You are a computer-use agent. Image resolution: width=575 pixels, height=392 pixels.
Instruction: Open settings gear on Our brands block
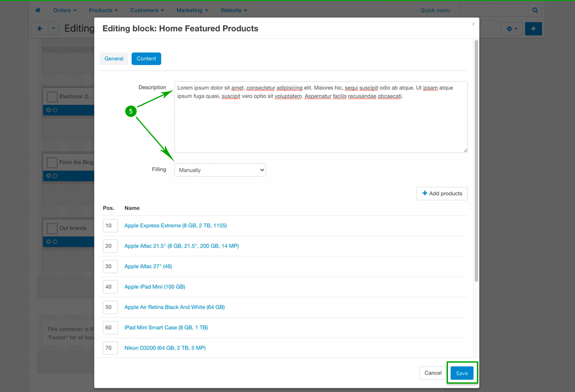tap(49, 241)
